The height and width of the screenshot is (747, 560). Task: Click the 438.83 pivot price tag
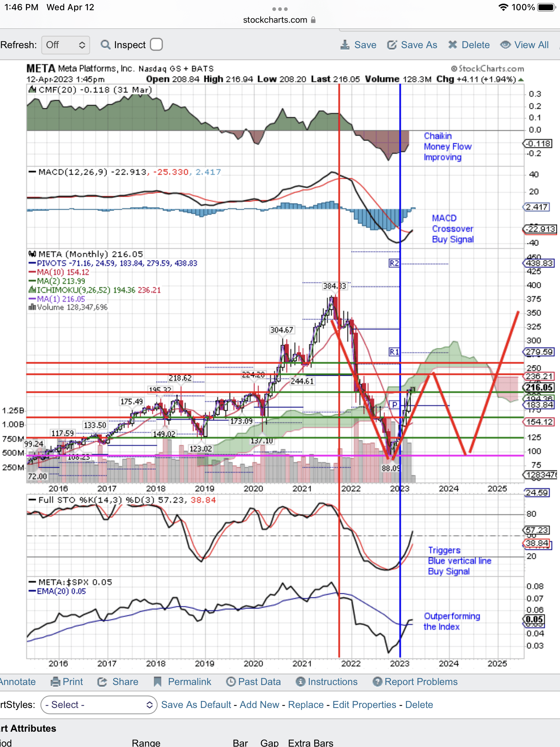[539, 263]
